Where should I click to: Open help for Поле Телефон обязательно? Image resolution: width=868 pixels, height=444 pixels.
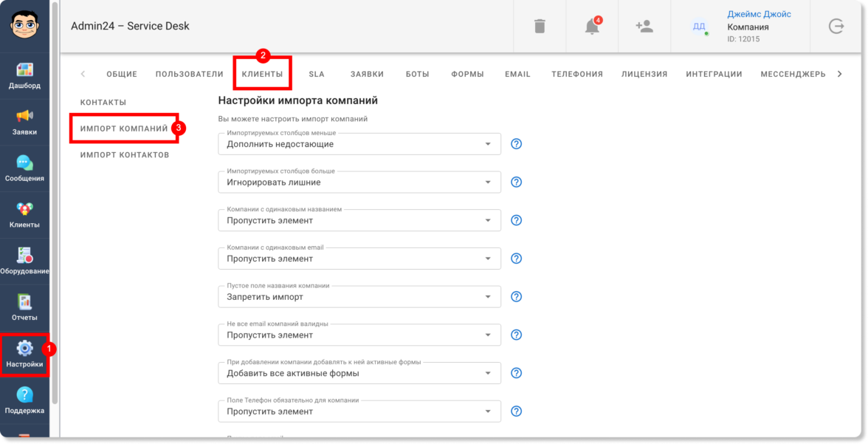[516, 411]
